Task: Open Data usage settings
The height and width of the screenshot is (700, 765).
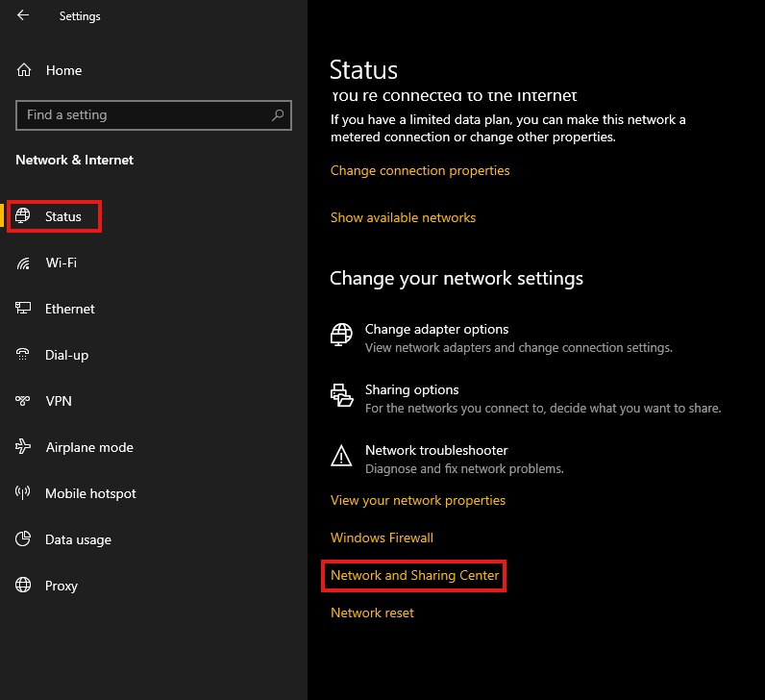Action: (78, 539)
